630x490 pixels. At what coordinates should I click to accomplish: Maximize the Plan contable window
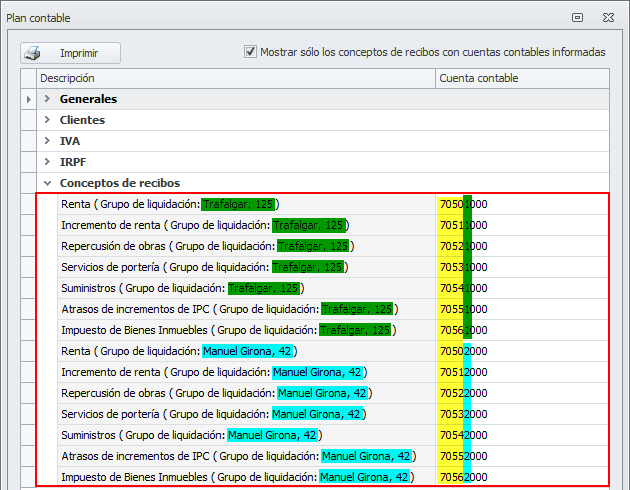(x=577, y=18)
